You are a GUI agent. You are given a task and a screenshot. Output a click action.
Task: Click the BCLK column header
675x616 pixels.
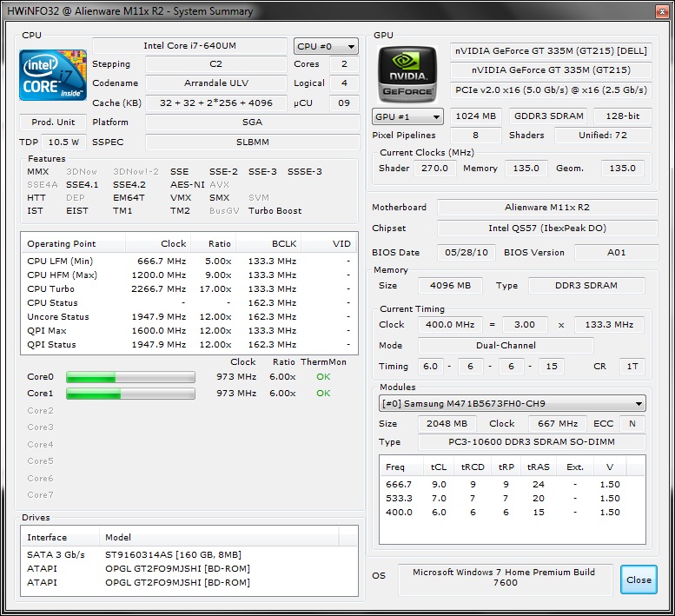[x=268, y=243]
